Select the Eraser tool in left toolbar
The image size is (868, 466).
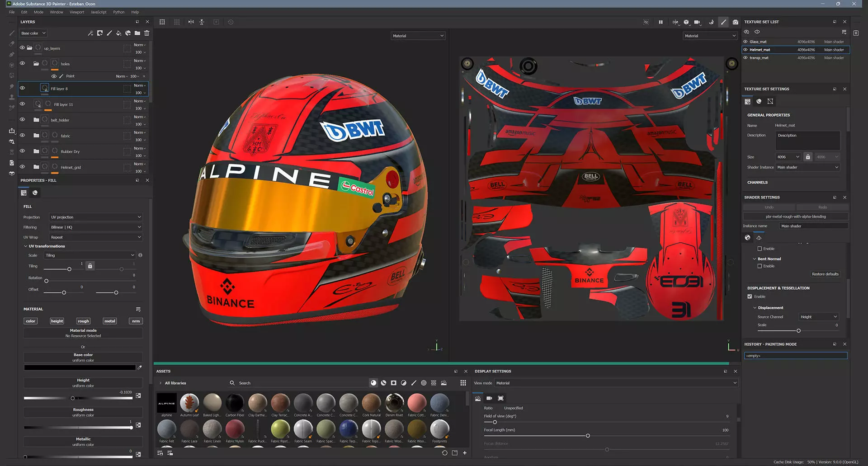click(x=12, y=44)
